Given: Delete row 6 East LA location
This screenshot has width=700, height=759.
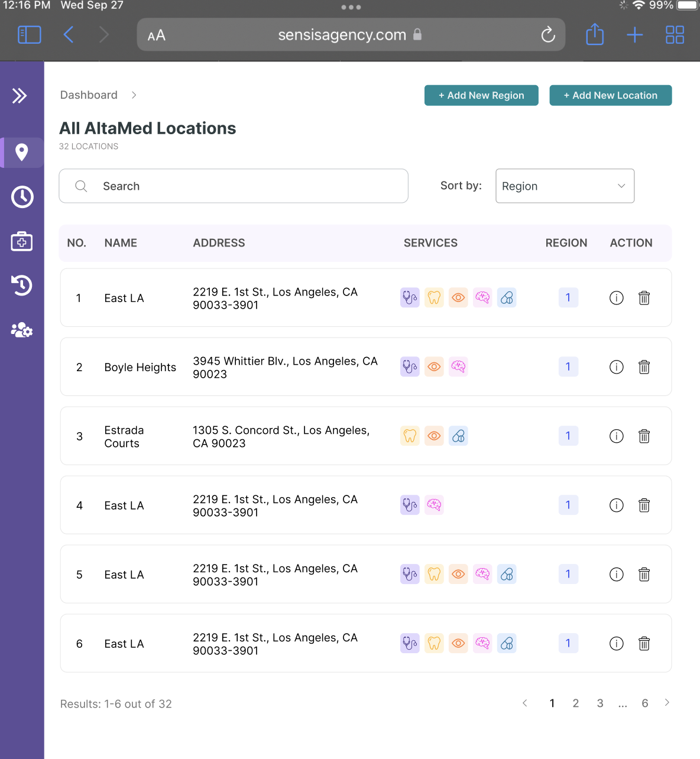Looking at the screenshot, I should [x=644, y=644].
